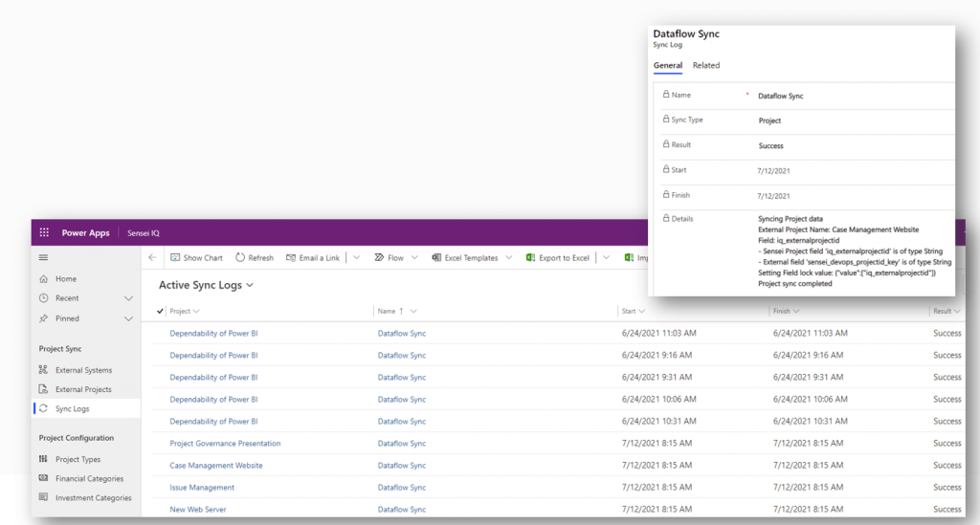This screenshot has width=980, height=525.
Task: Click the Home house icon in sidebar
Action: click(43, 279)
